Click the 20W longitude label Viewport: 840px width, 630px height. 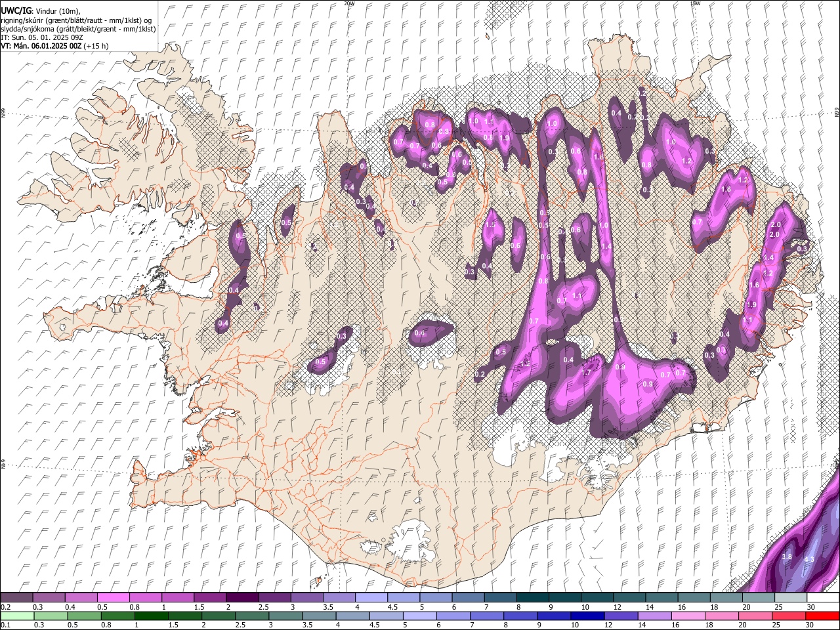[349, 3]
